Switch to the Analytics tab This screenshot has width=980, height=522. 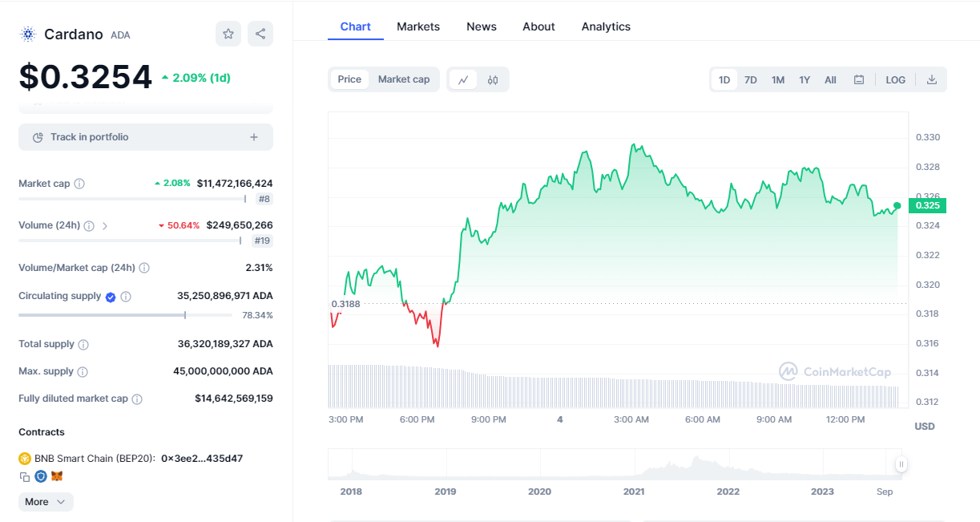(606, 26)
